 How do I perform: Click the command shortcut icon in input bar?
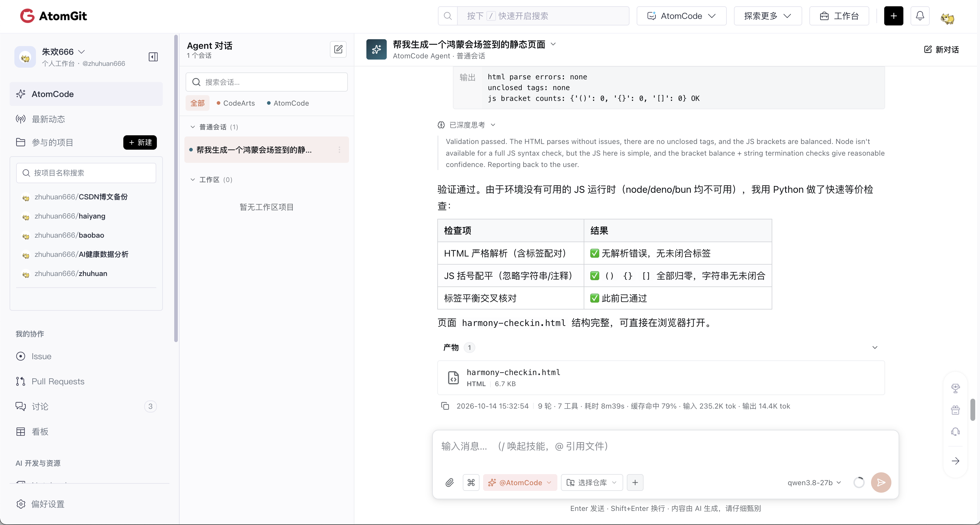point(471,482)
